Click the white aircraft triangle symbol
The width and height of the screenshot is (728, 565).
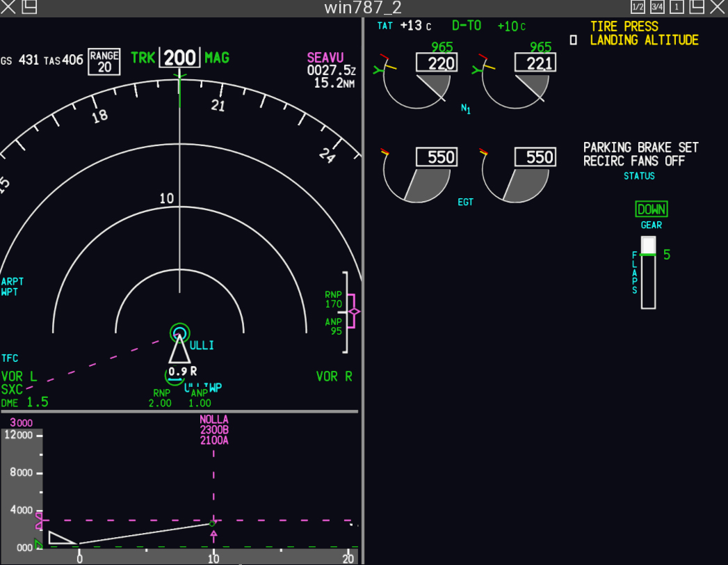pyautogui.click(x=179, y=351)
